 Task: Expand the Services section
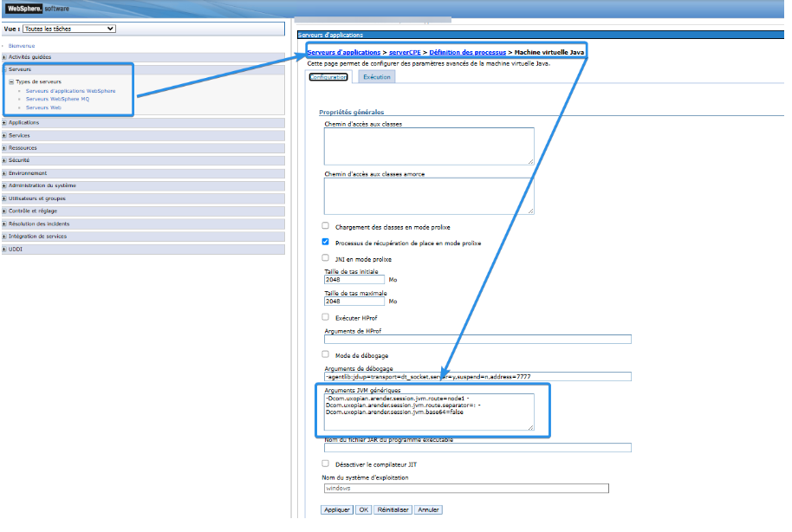click(x=4, y=135)
